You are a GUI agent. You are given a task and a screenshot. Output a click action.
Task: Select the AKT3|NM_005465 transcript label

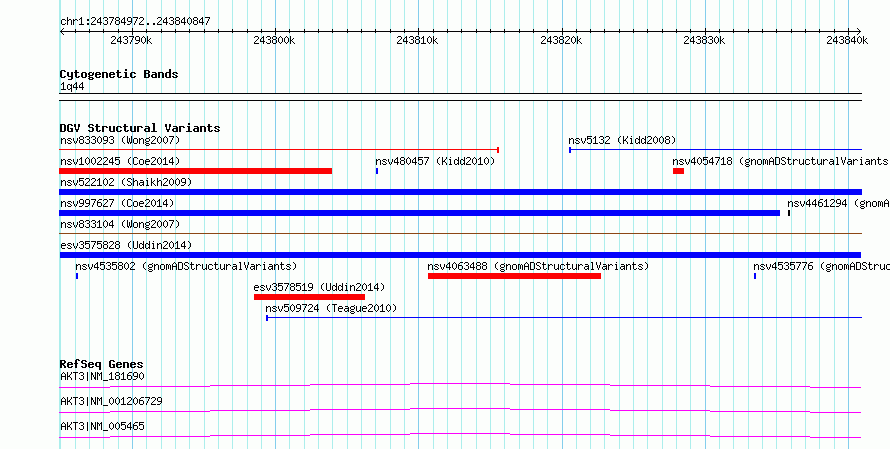(102, 426)
